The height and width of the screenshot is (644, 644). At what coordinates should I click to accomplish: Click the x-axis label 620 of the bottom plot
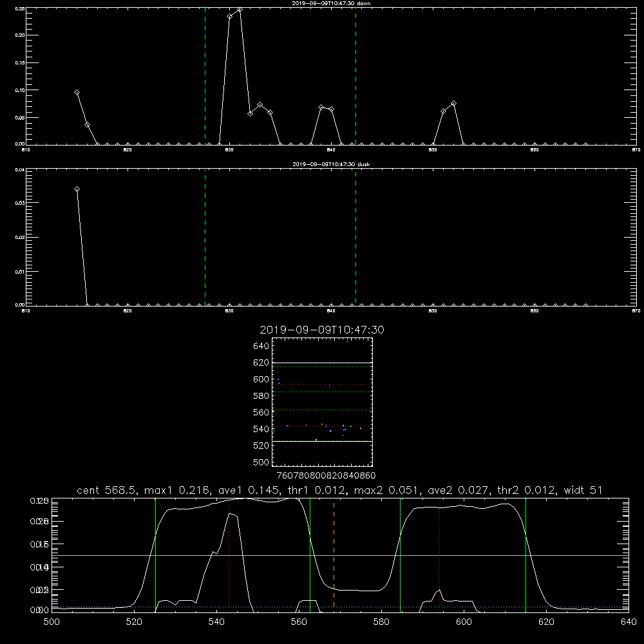tap(546, 622)
